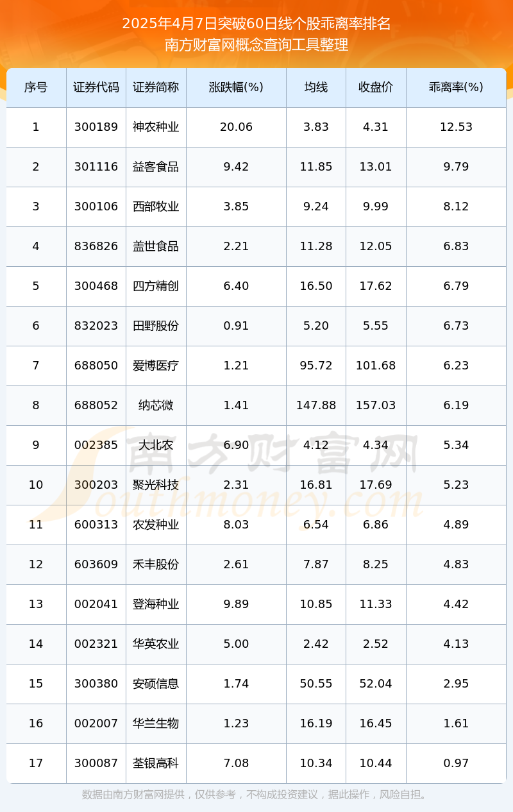Select stock code 002041

[96, 604]
